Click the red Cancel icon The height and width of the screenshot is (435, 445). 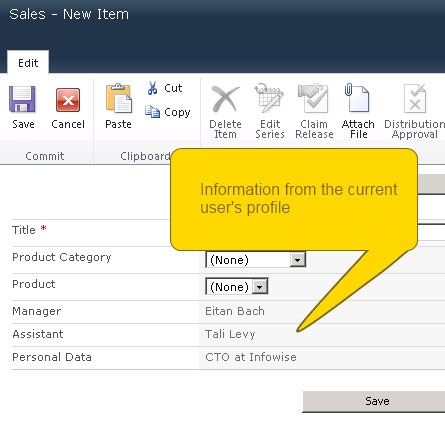tap(68, 100)
